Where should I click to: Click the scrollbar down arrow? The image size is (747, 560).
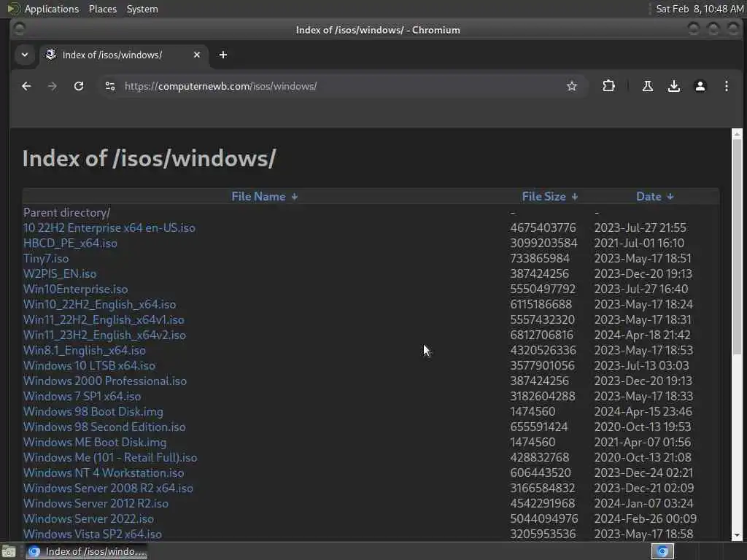click(737, 536)
